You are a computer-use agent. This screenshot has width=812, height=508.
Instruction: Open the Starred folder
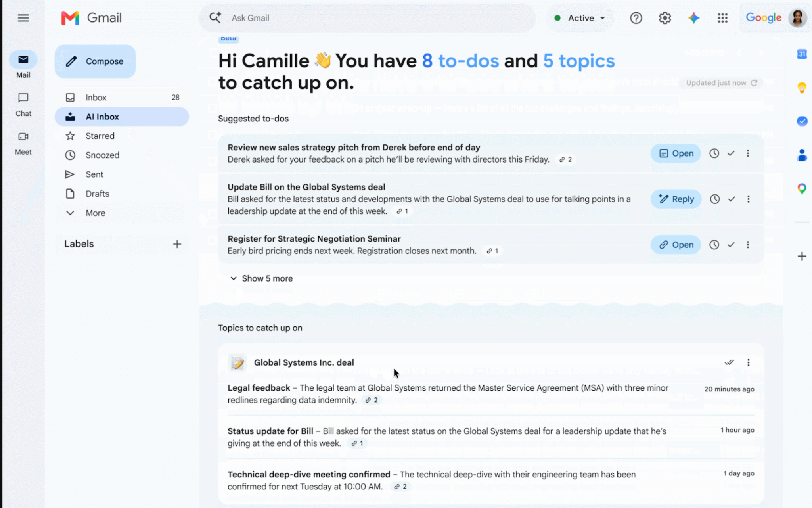click(x=122, y=136)
